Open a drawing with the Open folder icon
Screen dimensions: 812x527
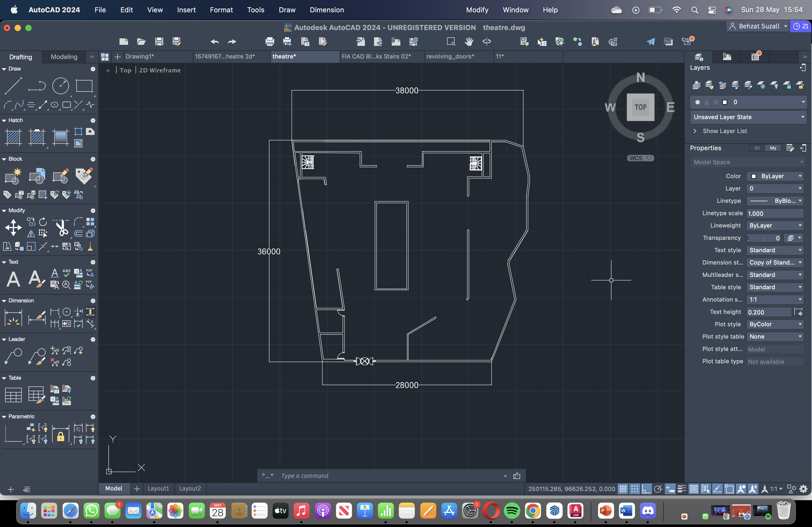coord(141,42)
